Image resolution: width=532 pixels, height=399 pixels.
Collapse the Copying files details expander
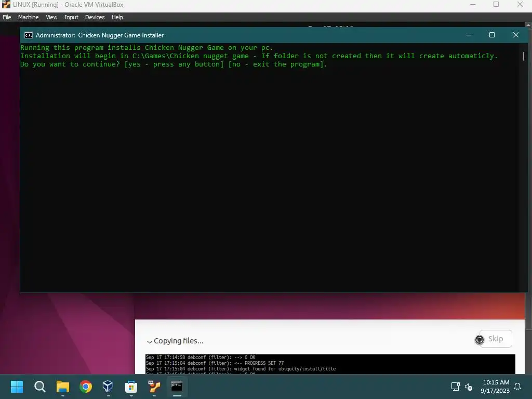(149, 341)
